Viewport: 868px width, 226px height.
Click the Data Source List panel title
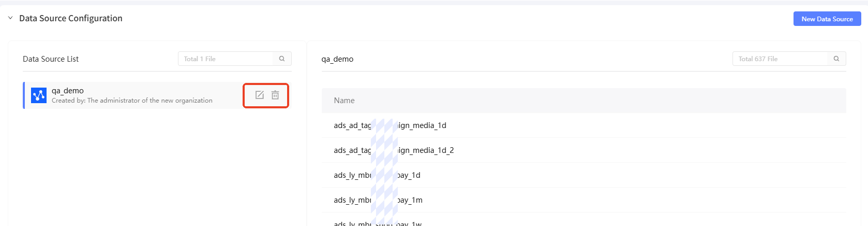tap(51, 59)
